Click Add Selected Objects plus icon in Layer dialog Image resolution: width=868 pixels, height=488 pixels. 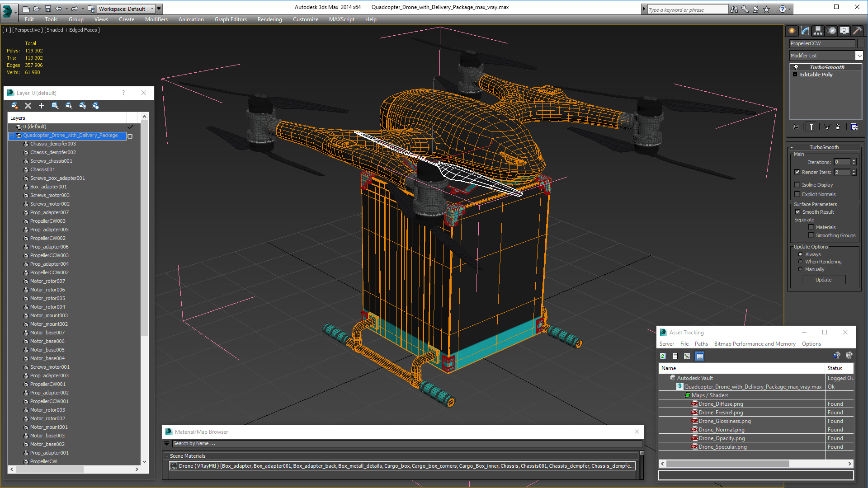42,106
